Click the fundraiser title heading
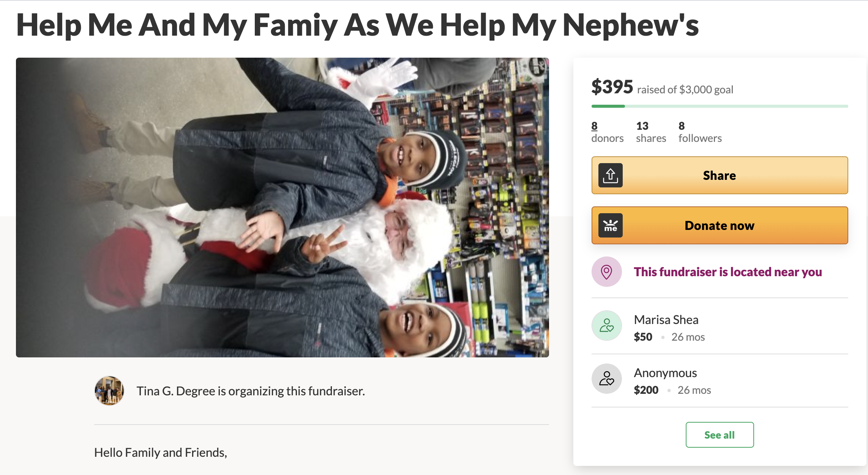The height and width of the screenshot is (475, 868). [x=357, y=25]
